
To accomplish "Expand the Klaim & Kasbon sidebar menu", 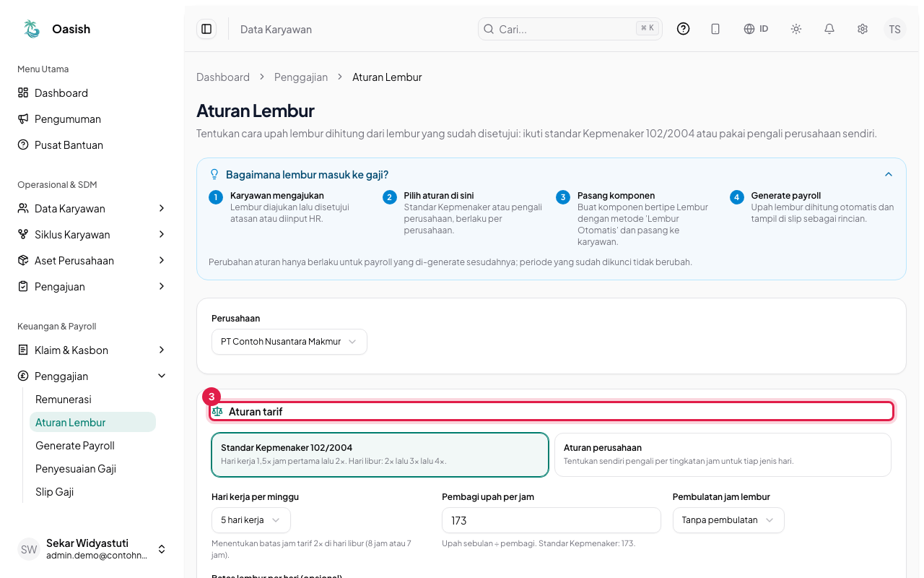I will point(162,350).
